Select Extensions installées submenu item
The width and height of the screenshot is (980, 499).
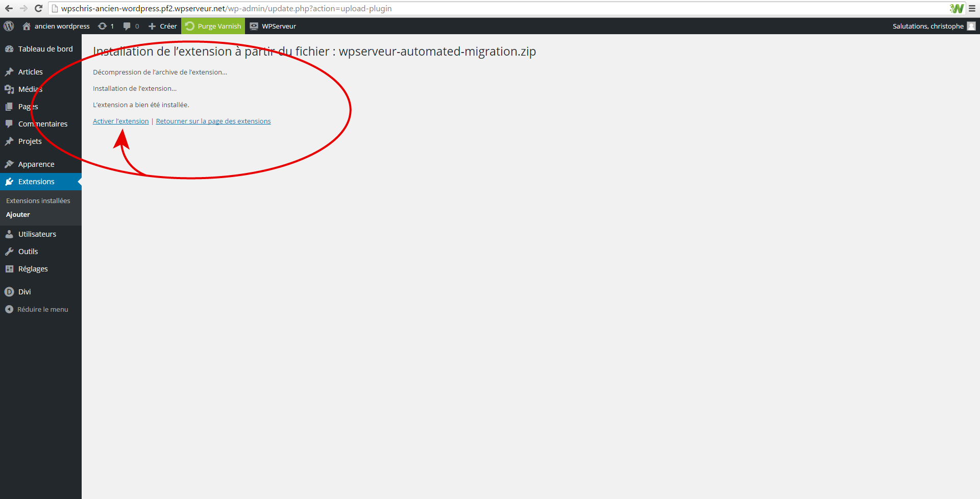click(38, 201)
